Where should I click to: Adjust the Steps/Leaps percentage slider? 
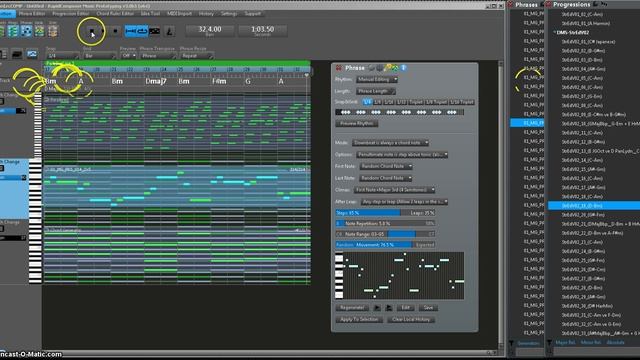[385, 213]
